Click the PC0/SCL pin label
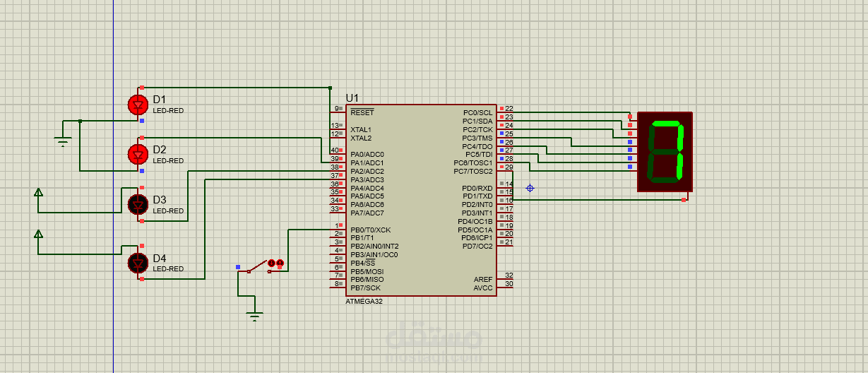 click(478, 113)
